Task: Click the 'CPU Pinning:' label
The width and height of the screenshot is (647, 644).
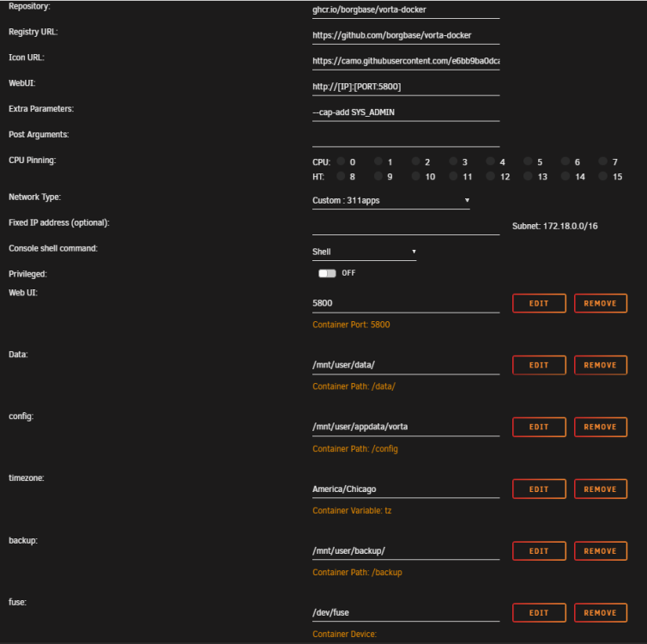Action: [x=33, y=161]
